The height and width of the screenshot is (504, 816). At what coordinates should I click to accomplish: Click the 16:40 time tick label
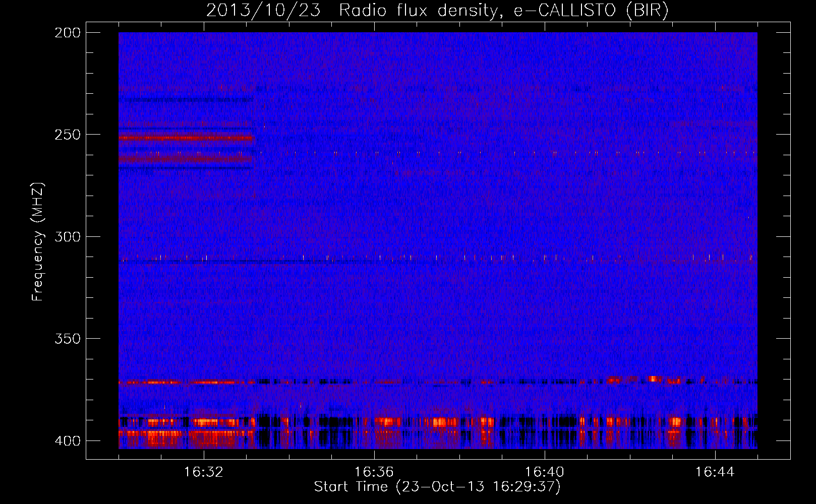(x=545, y=472)
